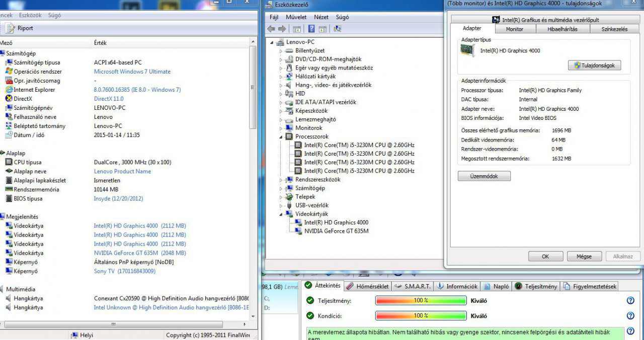This screenshot has width=644, height=340.
Task: Open the Intel(R) Grafikus és multimédia vezérlőpult tab
Action: click(546, 20)
